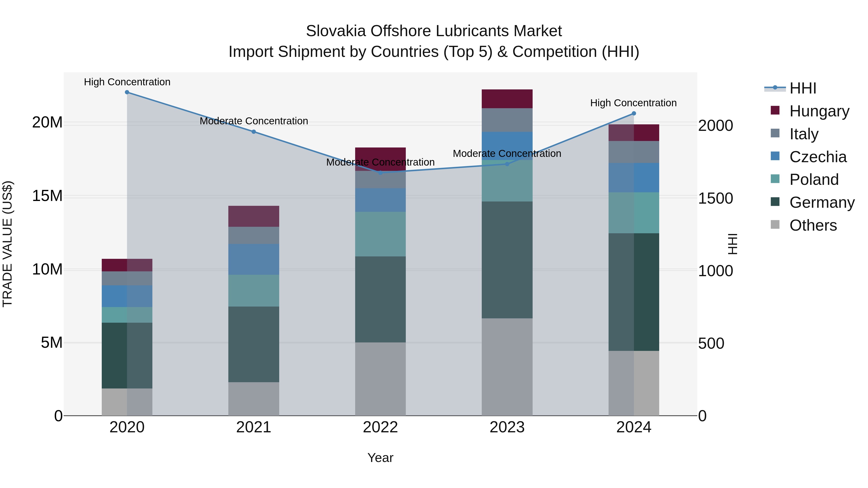The height and width of the screenshot is (488, 868).
Task: Select the 2023 HHI data point
Action: tap(507, 164)
